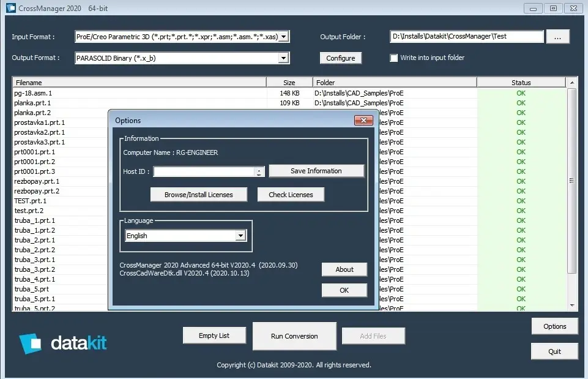Expand the Language dropdown showing English
This screenshot has width=588, height=379.
click(x=240, y=236)
